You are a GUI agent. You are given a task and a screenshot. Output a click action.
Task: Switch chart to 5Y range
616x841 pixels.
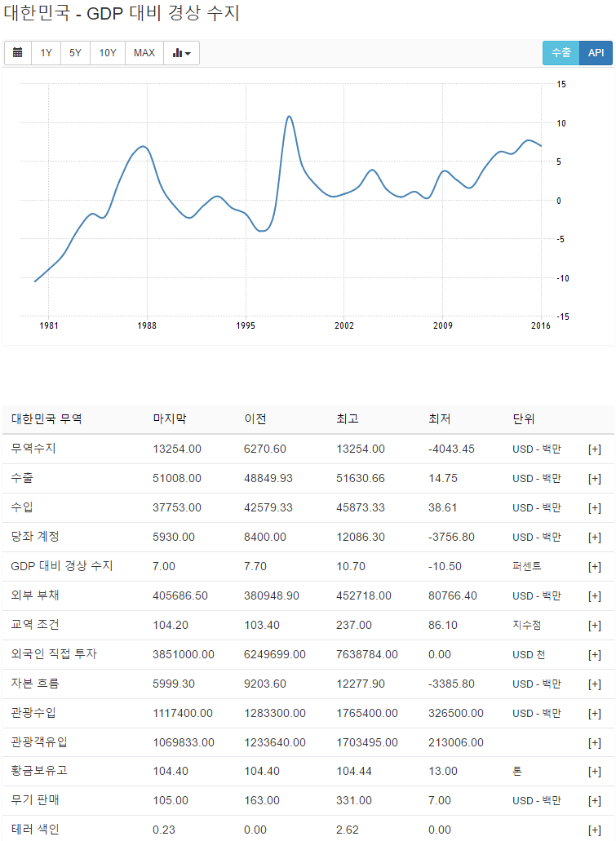point(75,53)
